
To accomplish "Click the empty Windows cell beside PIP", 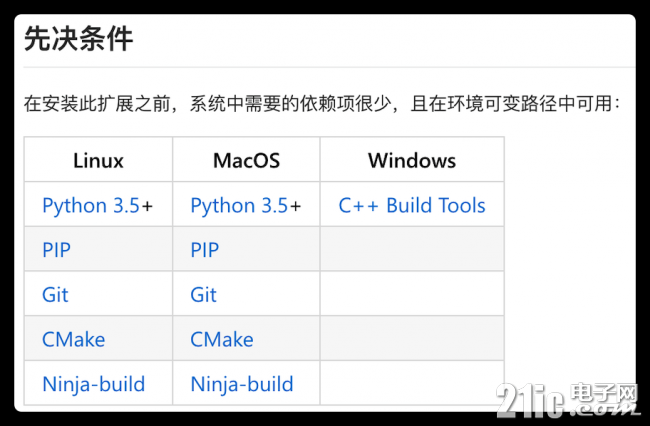I will tap(412, 249).
